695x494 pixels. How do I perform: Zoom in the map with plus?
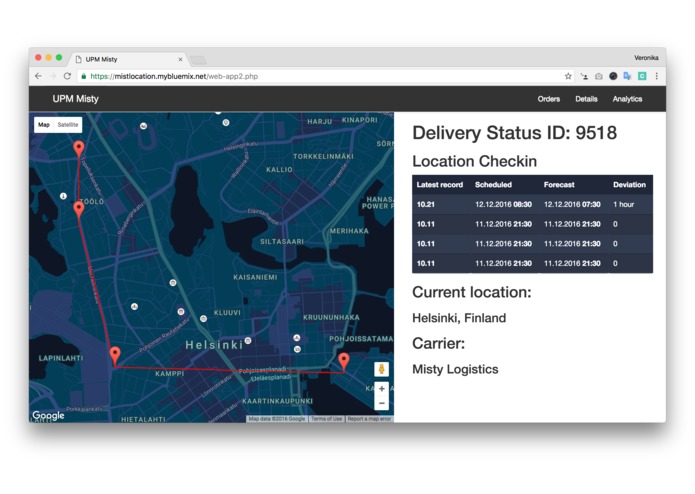381,389
